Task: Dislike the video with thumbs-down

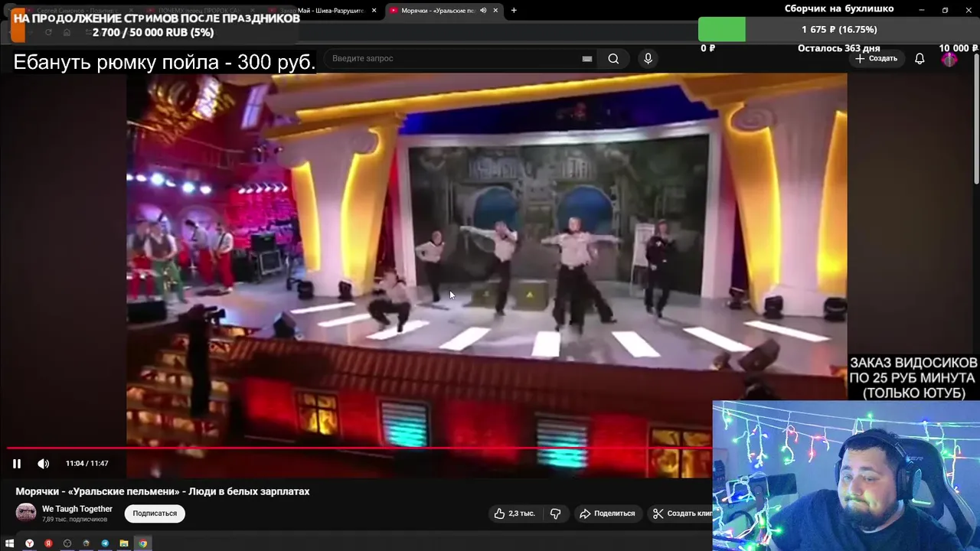Action: (x=556, y=514)
